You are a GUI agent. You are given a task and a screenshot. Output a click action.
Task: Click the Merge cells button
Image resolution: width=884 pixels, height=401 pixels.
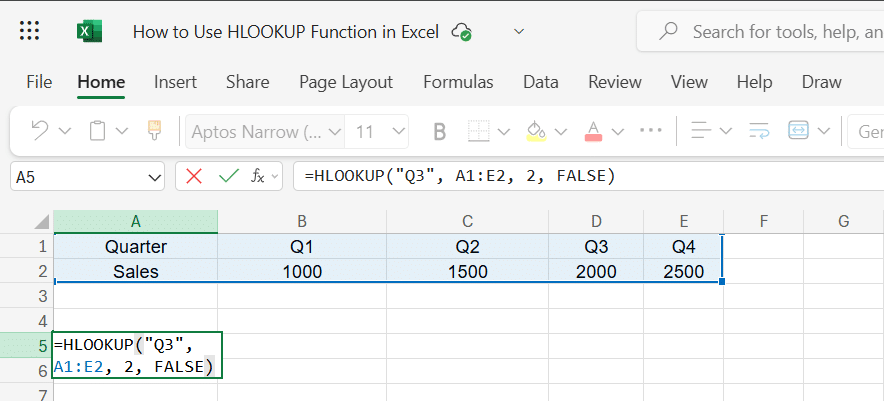click(798, 131)
